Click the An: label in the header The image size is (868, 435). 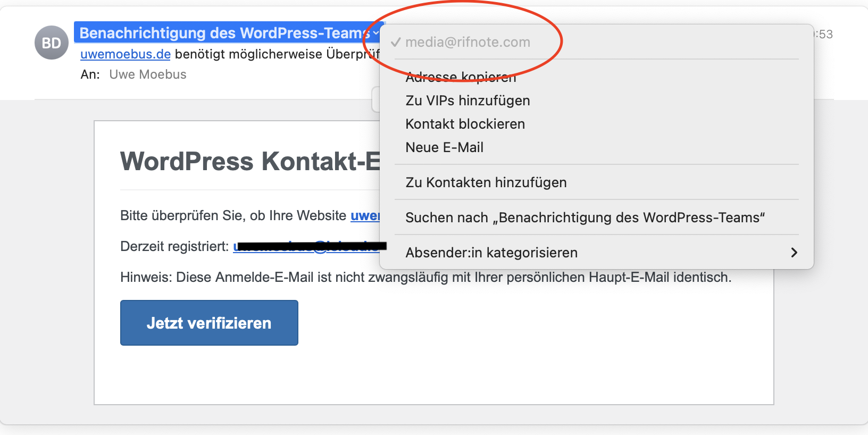click(x=90, y=74)
